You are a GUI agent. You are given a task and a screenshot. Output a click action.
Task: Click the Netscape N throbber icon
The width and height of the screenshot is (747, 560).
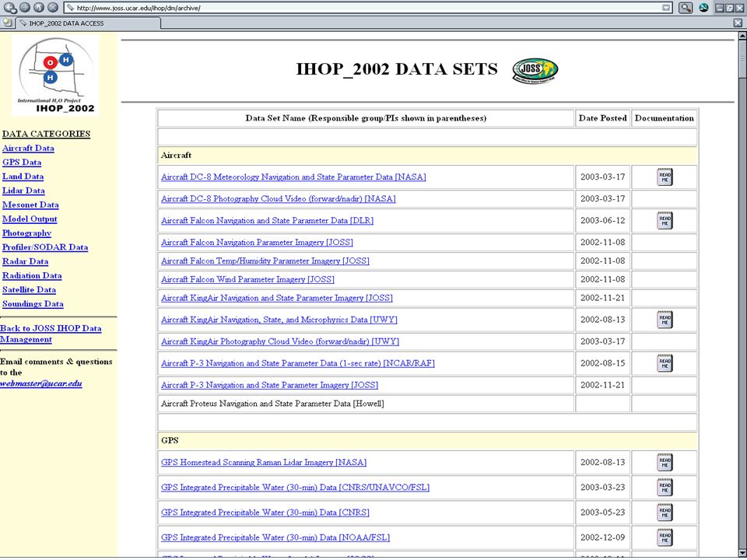click(703, 8)
